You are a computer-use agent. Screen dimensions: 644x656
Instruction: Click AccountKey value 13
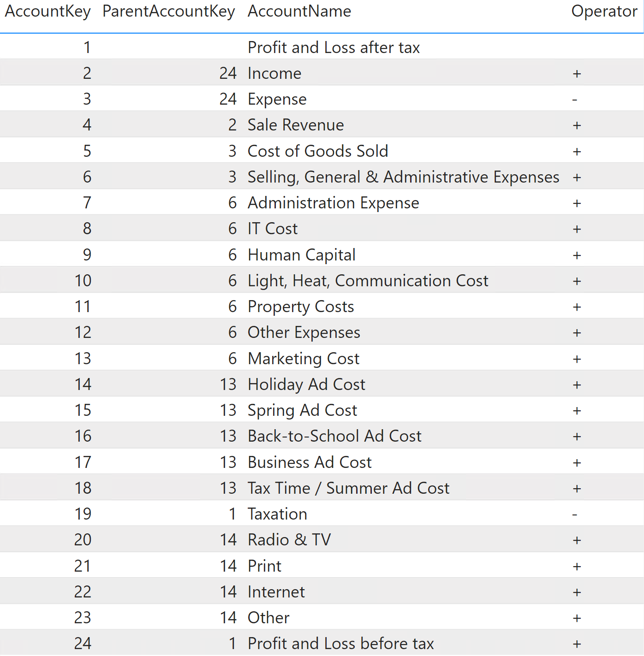(83, 359)
